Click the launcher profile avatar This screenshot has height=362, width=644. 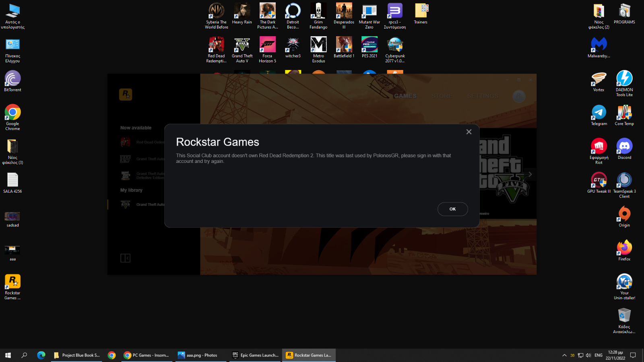click(519, 96)
